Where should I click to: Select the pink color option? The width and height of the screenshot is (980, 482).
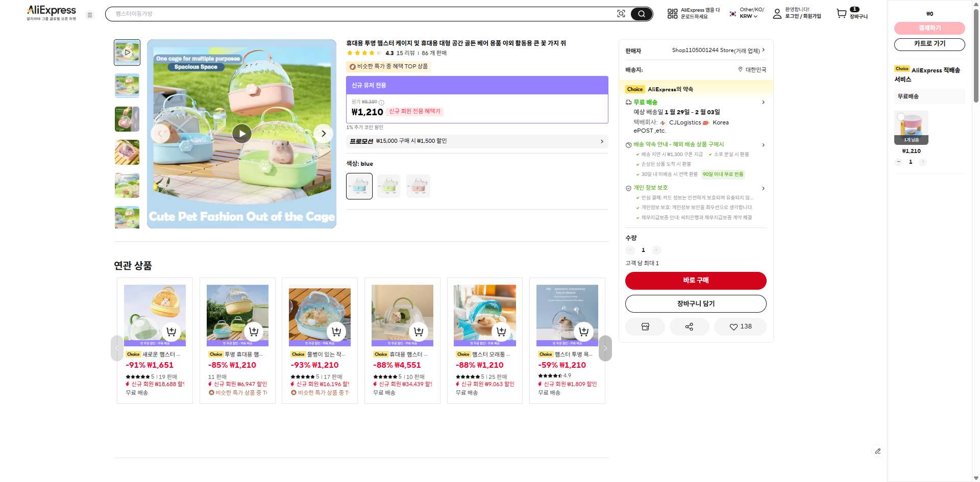click(x=418, y=186)
